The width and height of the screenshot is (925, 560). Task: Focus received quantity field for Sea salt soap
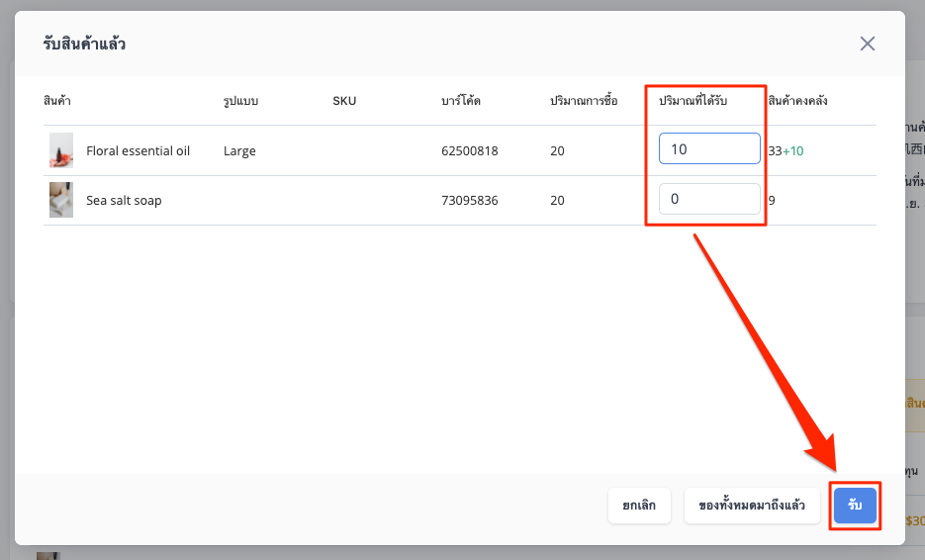709,199
